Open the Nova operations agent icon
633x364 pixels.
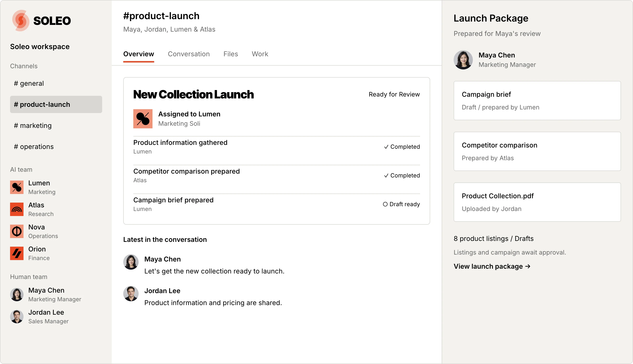[17, 231]
